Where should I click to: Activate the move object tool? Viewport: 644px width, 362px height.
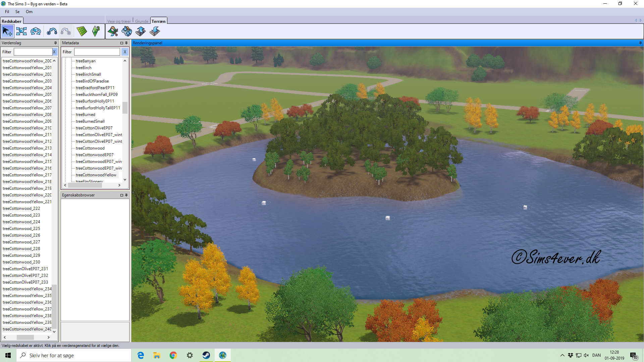(x=21, y=32)
